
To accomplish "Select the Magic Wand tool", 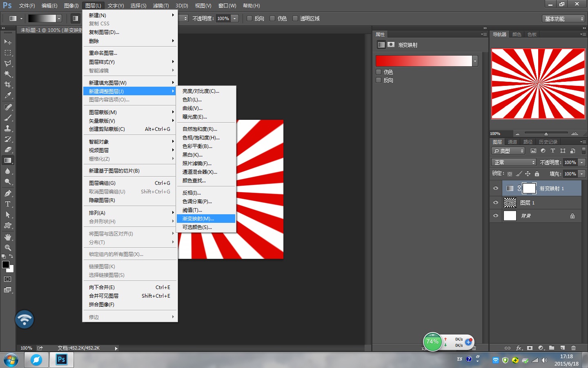I will 8,74.
